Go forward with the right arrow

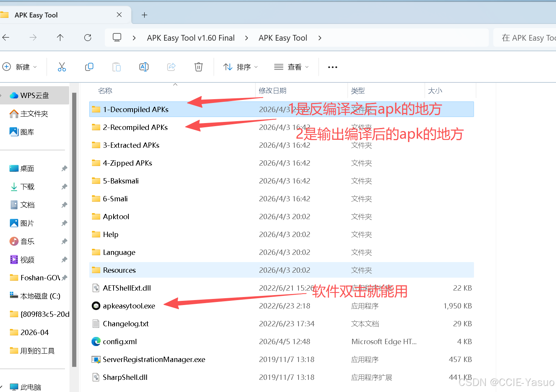[x=33, y=37]
